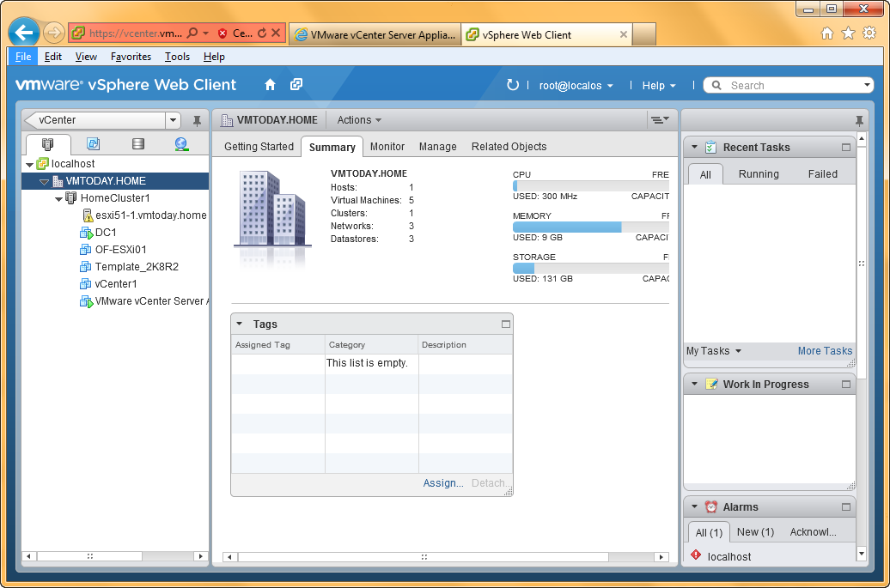
Task: Click the Template_2K8R2 VM icon
Action: 86,266
